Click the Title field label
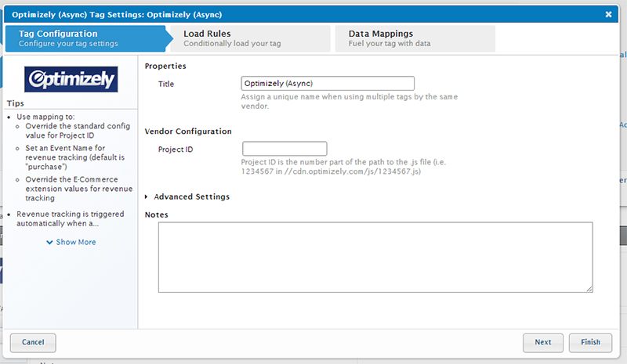627x364 pixels. [x=166, y=84]
